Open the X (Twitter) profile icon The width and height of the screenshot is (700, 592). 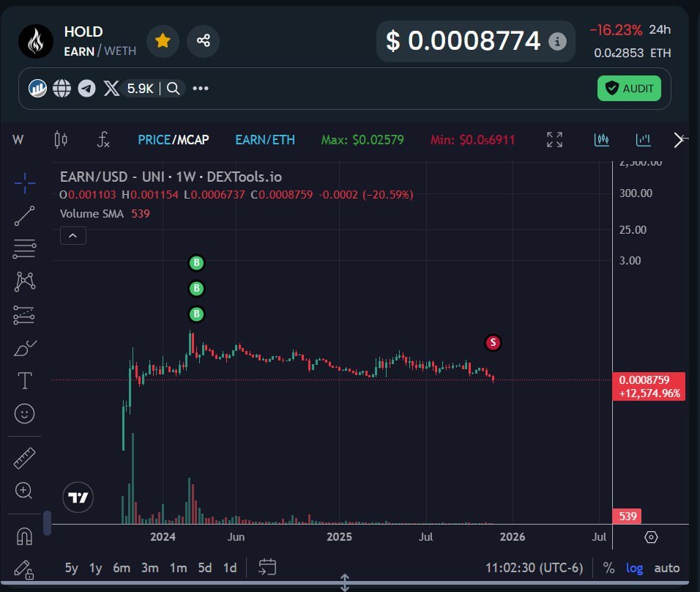tap(111, 89)
